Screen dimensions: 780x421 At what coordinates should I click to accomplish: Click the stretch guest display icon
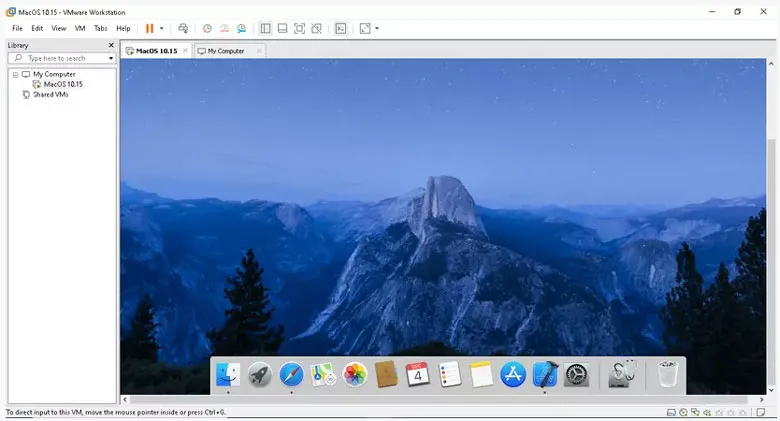point(365,28)
